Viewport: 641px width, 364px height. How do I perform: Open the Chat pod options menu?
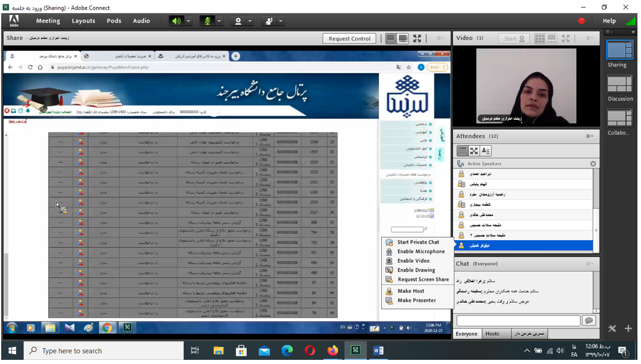pyautogui.click(x=589, y=264)
